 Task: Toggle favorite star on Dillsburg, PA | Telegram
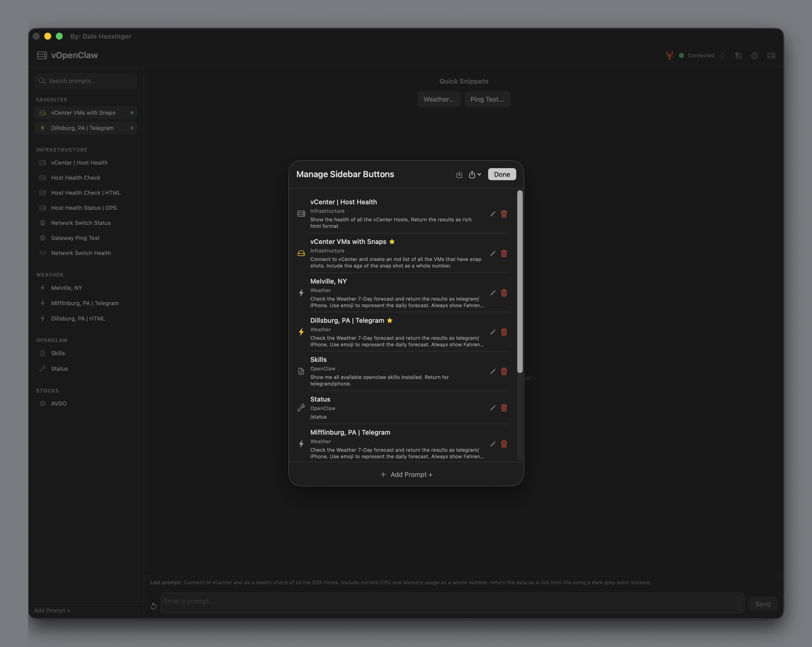click(x=389, y=320)
